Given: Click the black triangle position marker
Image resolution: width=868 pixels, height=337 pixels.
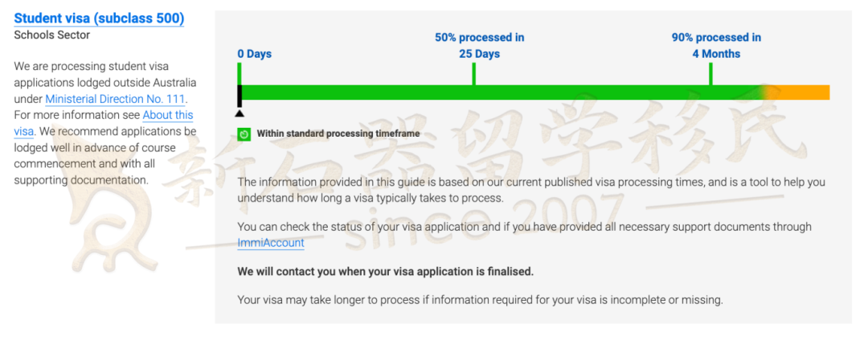Looking at the screenshot, I should [x=240, y=113].
